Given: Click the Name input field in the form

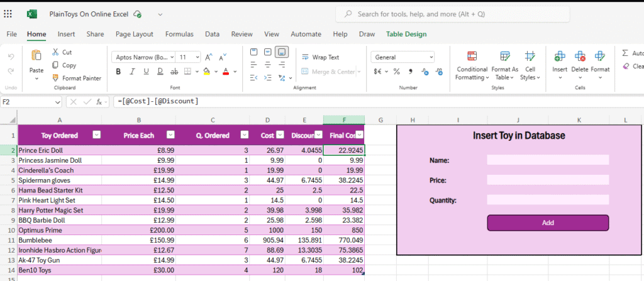Looking at the screenshot, I should 547,160.
